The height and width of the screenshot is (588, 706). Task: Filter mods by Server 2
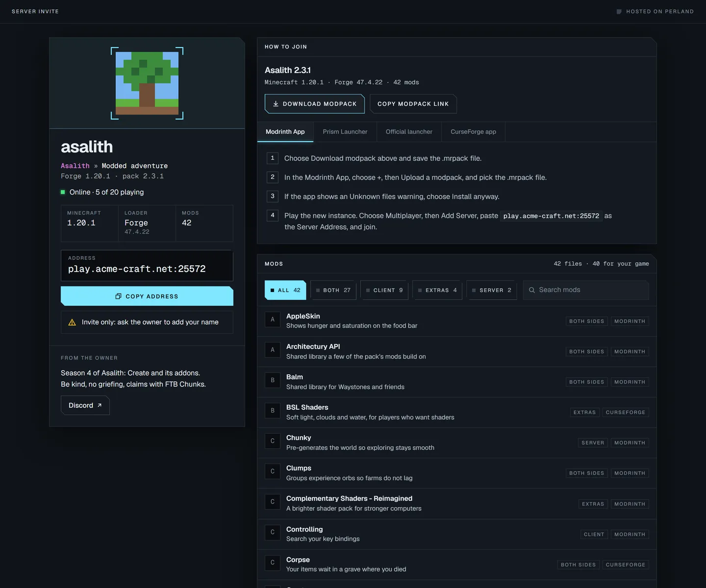click(492, 290)
